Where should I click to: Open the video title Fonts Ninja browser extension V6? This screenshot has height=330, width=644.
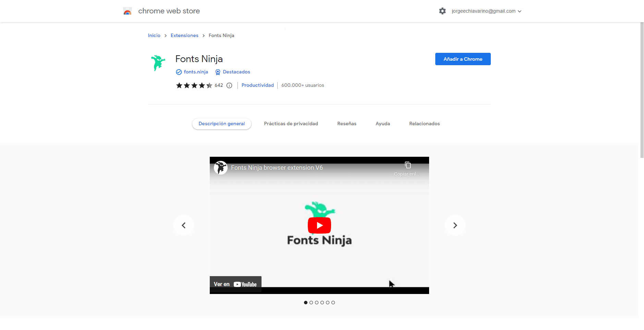277,168
